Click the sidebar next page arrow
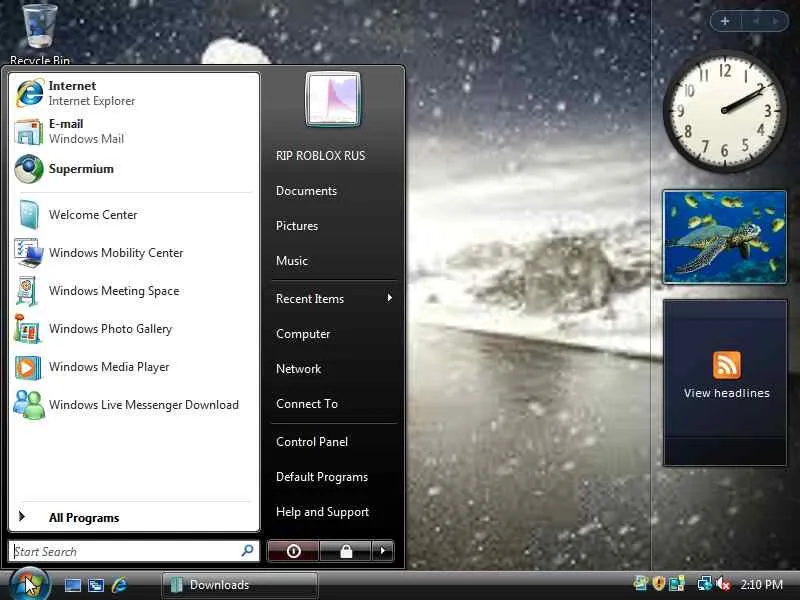The image size is (800, 600). click(775, 21)
